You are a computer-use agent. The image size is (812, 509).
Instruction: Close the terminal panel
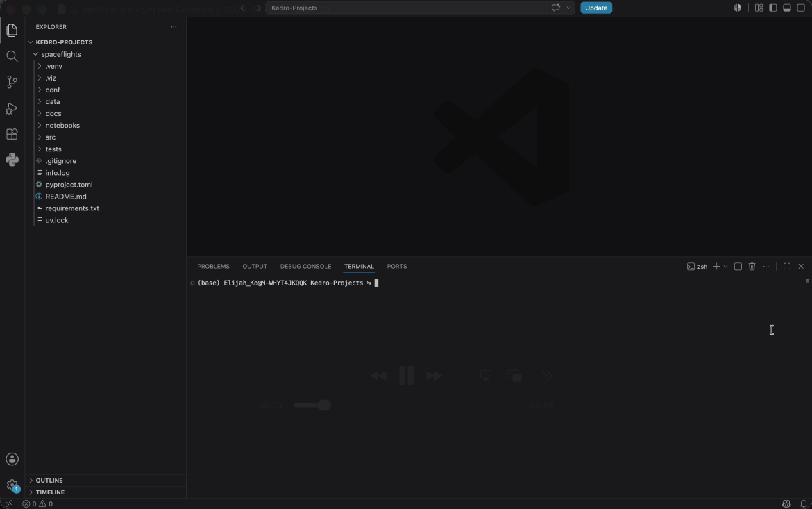click(x=801, y=267)
